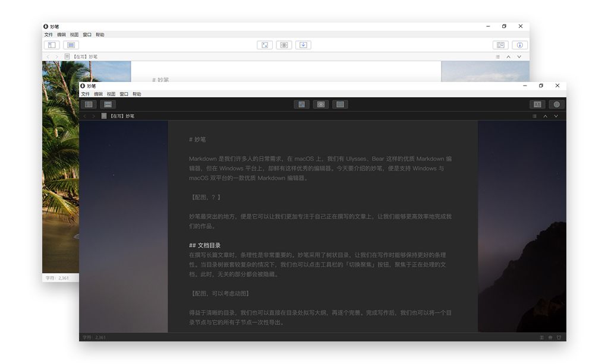Click character count in back window status bar
The image size is (608, 364).
[x=57, y=278]
